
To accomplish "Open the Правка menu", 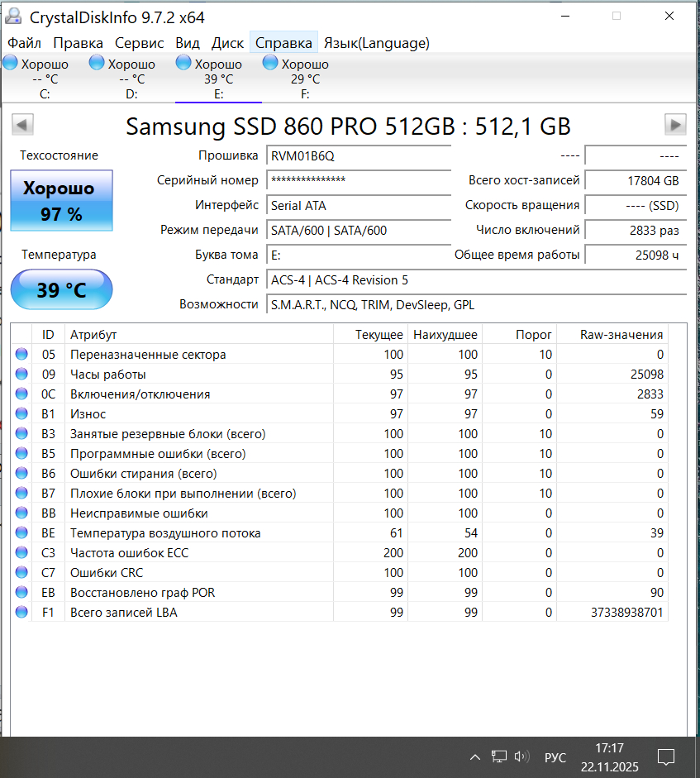I will click(x=78, y=43).
